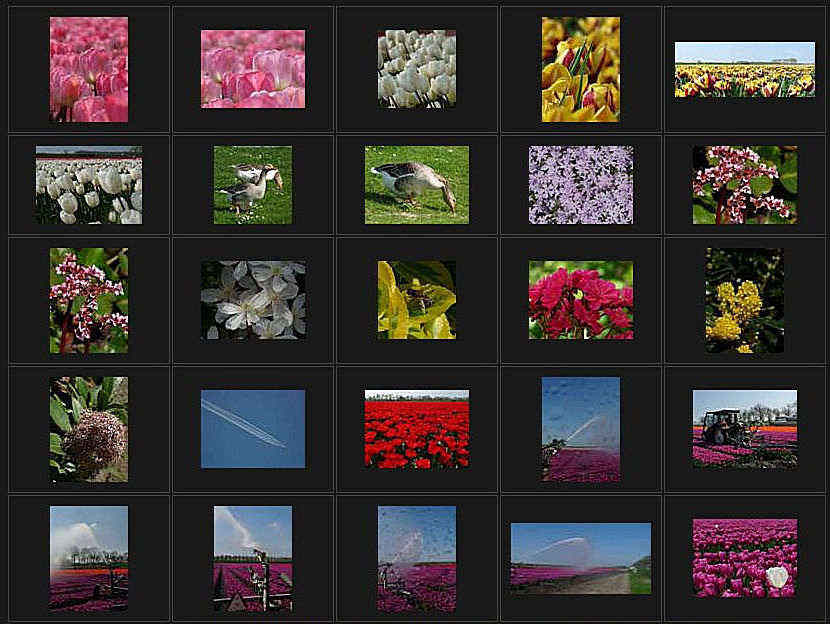The width and height of the screenshot is (830, 624).
Task: Open the single grazing goose photo
Action: click(417, 185)
